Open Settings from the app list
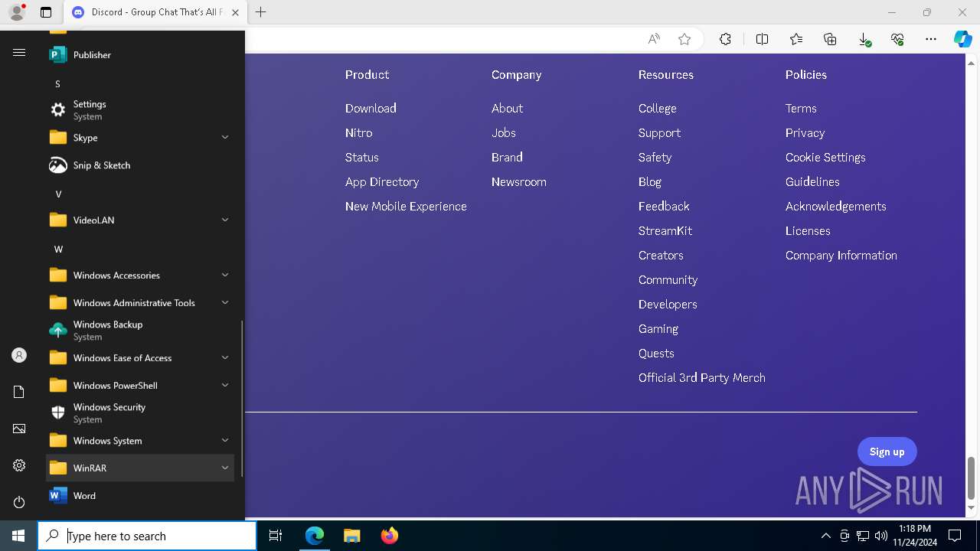The image size is (980, 551). 140,110
